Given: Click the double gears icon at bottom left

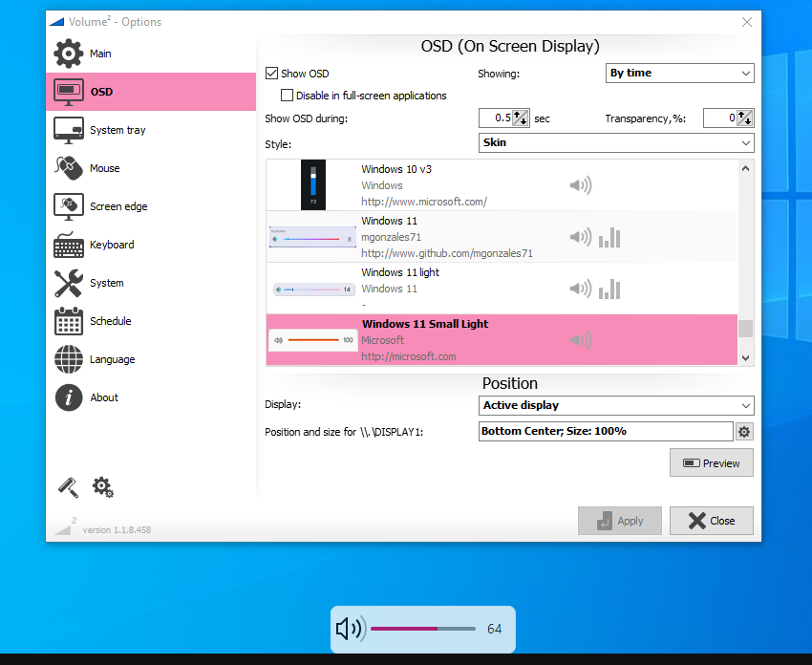Looking at the screenshot, I should 102,487.
